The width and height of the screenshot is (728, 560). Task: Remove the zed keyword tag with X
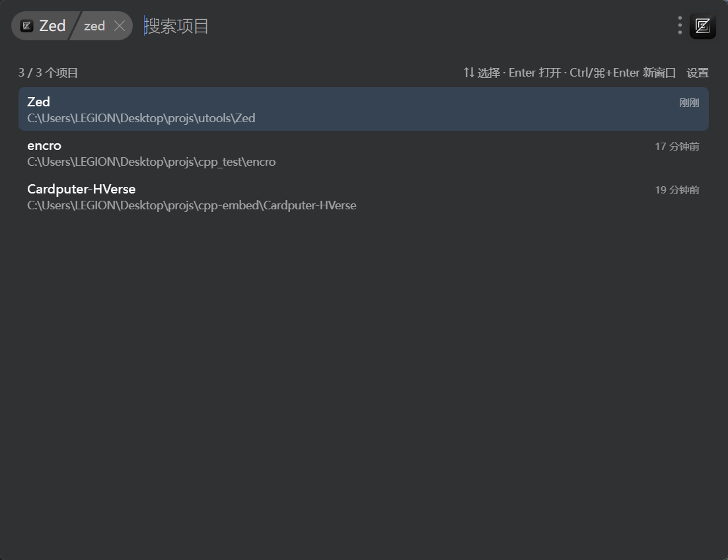coord(120,26)
